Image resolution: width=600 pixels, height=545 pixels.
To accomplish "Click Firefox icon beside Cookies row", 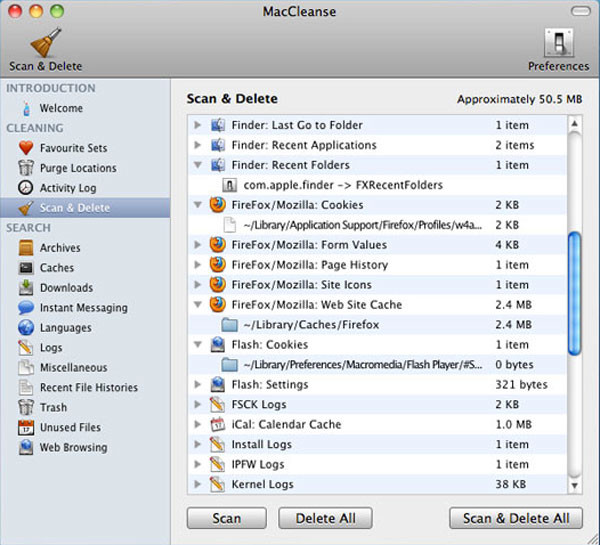I will pos(217,205).
